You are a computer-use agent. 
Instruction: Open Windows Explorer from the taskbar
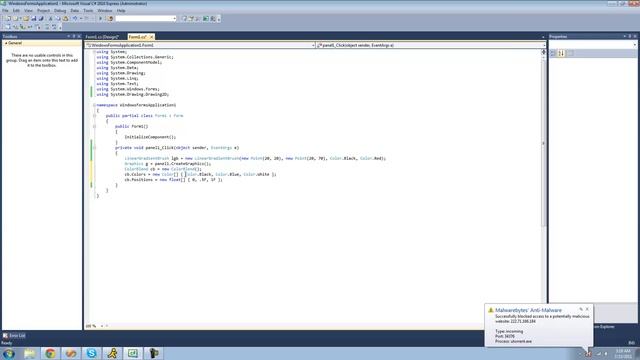click(30, 353)
